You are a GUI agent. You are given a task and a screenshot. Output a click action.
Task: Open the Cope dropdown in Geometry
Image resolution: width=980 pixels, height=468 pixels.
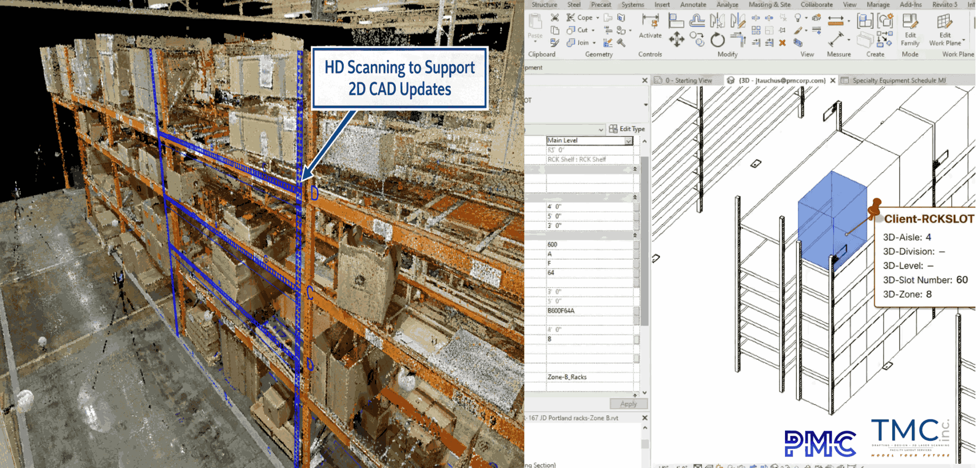(598, 18)
